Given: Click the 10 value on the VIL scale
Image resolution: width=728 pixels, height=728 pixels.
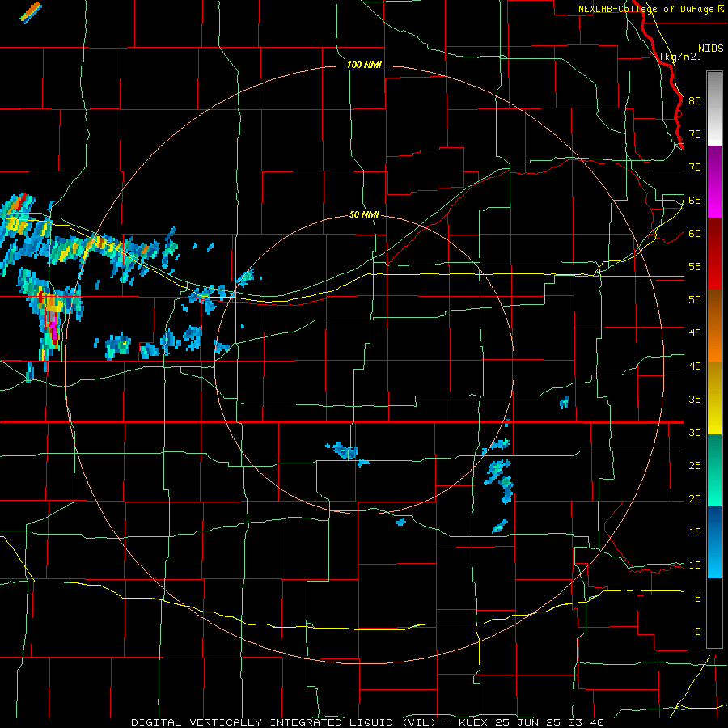Looking at the screenshot, I should point(695,565).
